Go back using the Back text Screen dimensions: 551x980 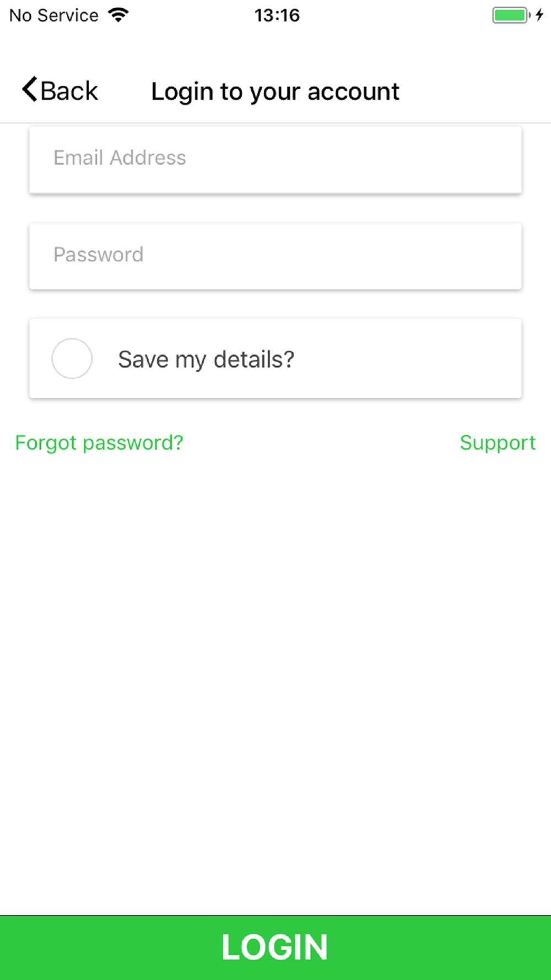coord(69,91)
